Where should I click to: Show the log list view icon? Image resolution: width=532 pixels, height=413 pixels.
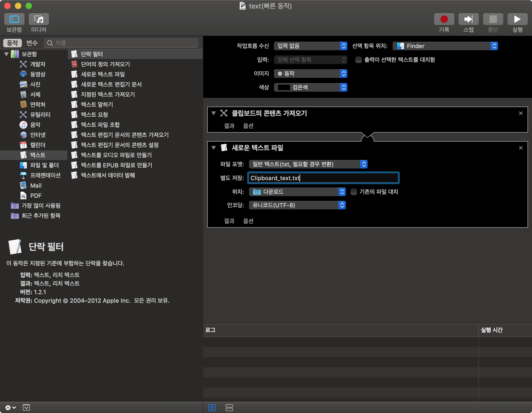212,407
